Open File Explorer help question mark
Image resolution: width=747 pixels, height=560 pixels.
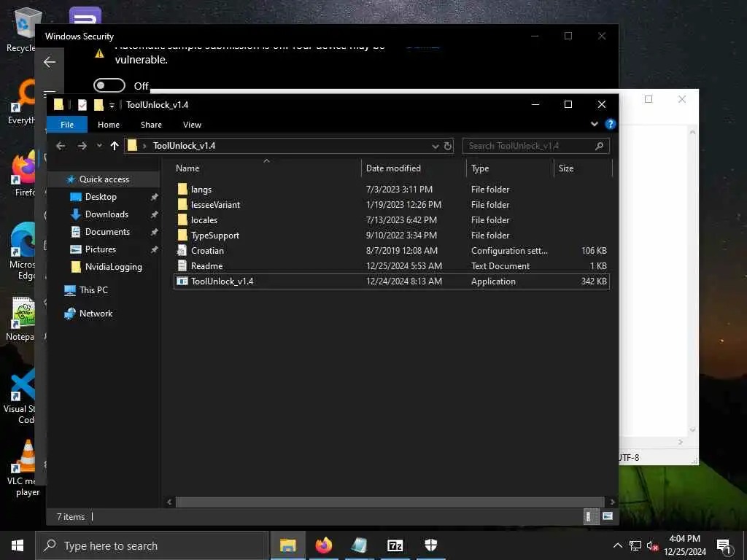coord(610,124)
